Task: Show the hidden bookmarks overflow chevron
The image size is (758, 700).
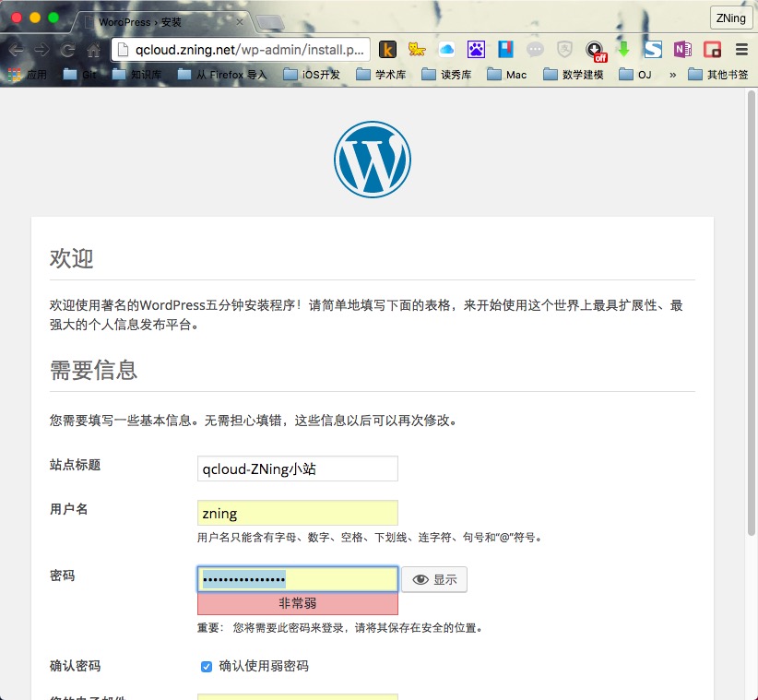Action: coord(672,75)
